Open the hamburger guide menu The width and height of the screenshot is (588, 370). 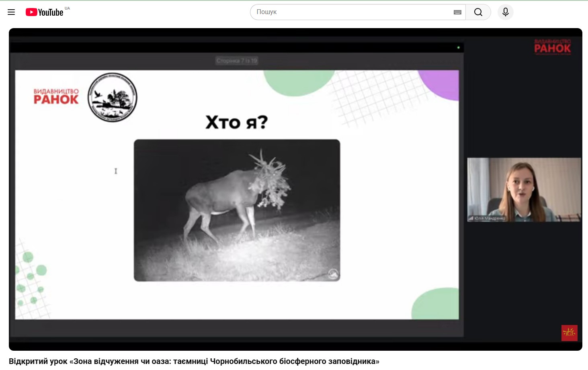click(x=11, y=12)
